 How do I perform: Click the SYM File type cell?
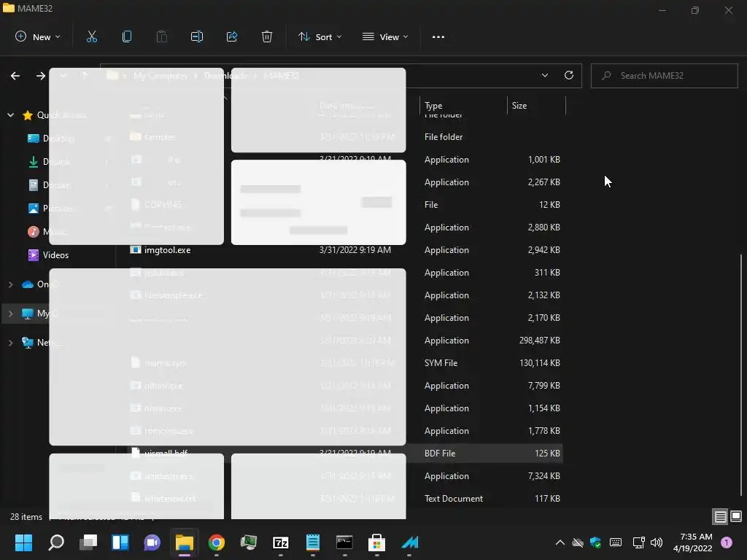(x=441, y=363)
